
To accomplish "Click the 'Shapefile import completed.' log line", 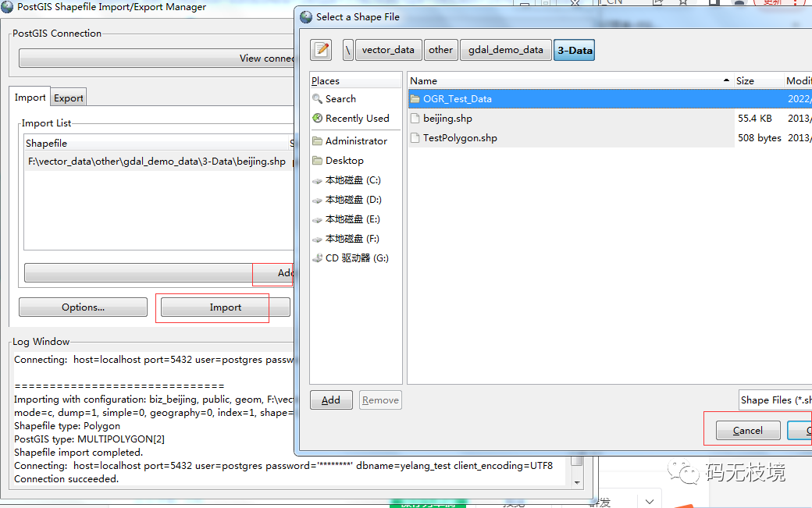I will click(78, 452).
